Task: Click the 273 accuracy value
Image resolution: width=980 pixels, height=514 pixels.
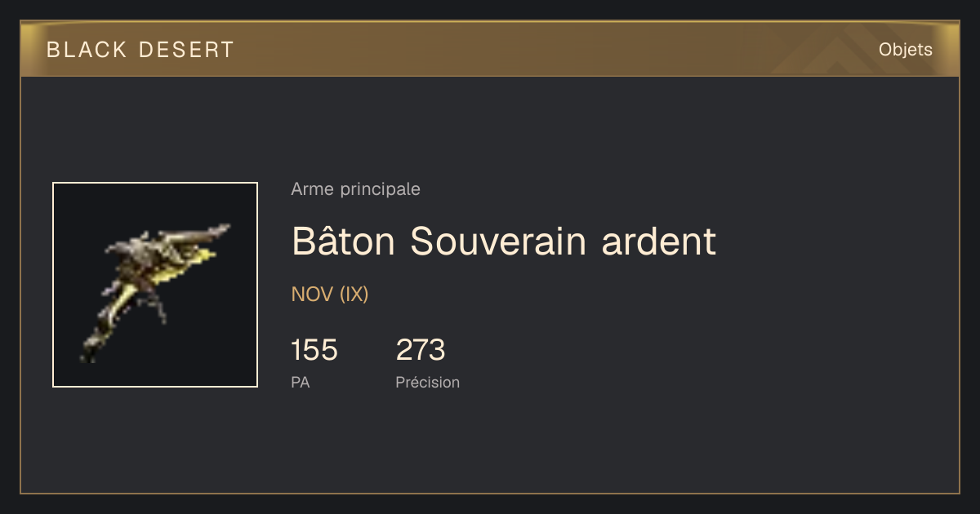Action: 421,350
